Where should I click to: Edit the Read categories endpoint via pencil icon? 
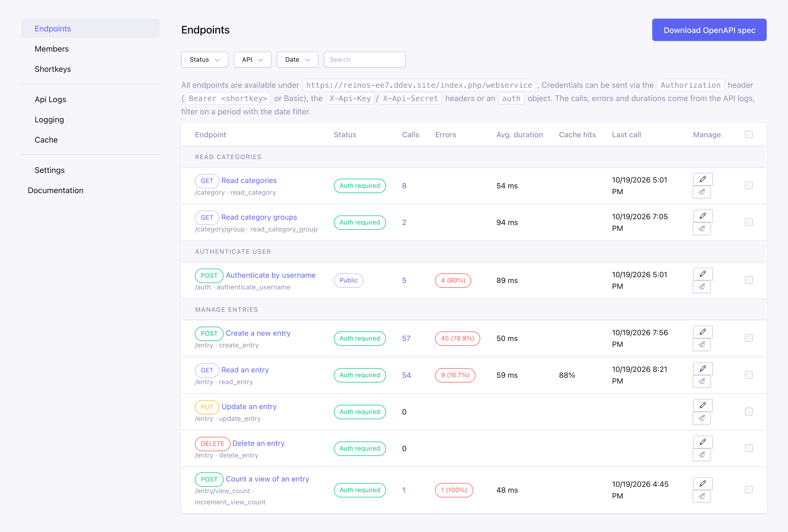(x=703, y=179)
